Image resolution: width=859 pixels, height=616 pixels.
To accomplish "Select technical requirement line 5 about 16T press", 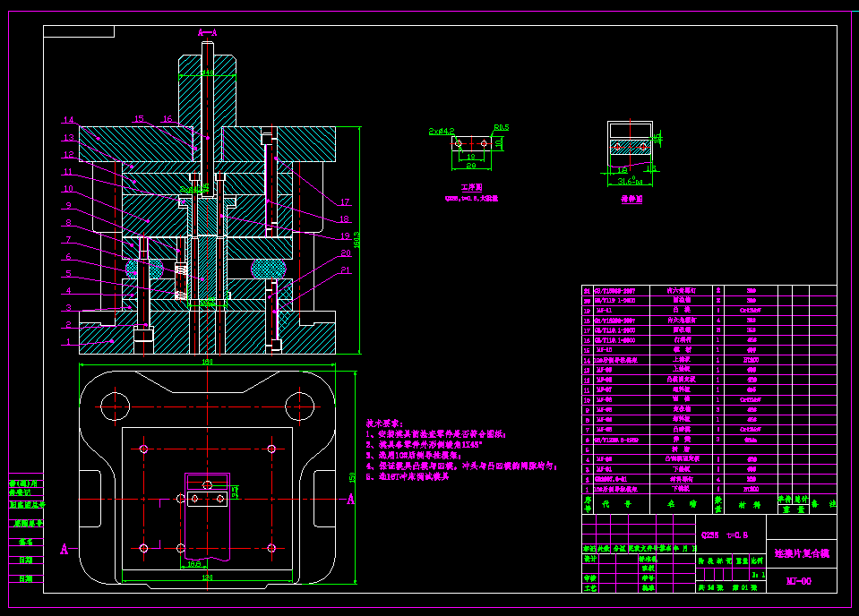I will click(x=408, y=476).
